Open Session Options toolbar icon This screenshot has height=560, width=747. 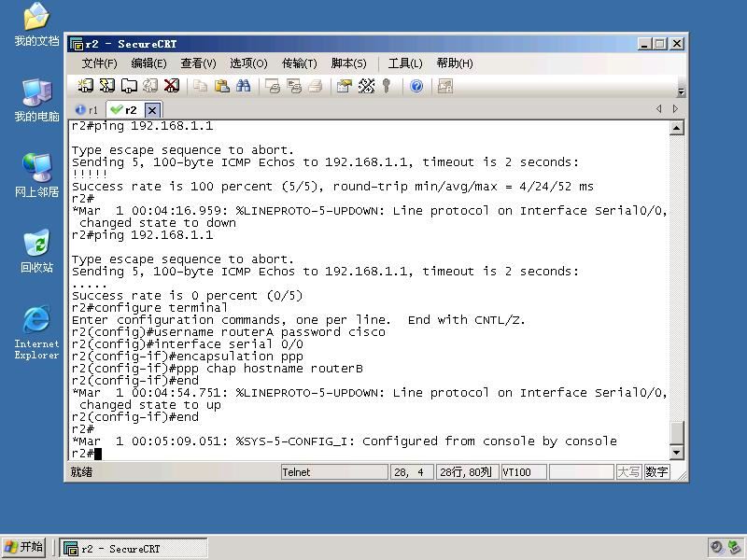point(344,86)
